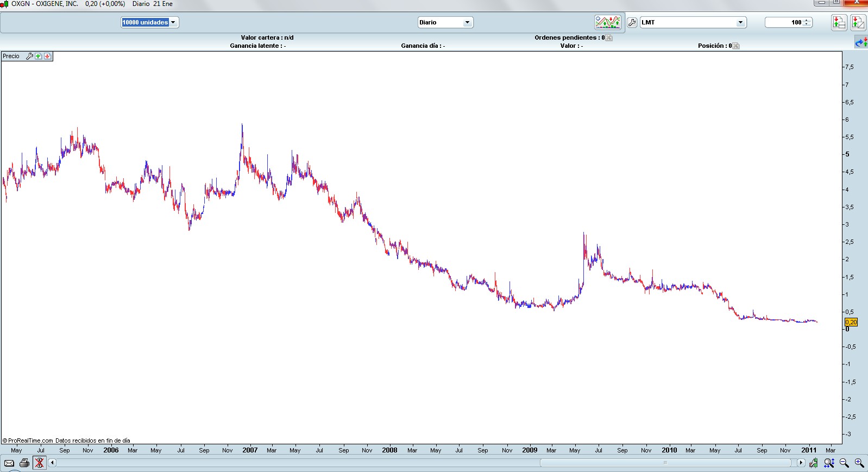Image resolution: width=868 pixels, height=472 pixels.
Task: Toggle the crossed-out chart link button
Action: point(39,463)
